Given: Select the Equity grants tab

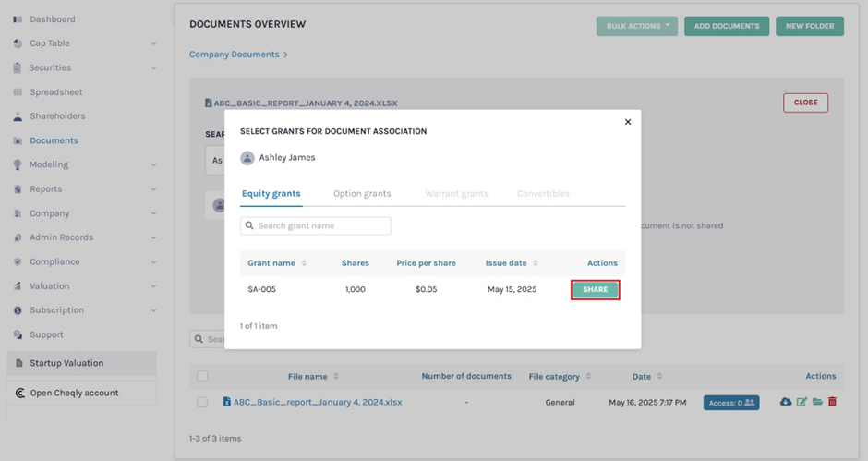Looking at the screenshot, I should coord(271,194).
